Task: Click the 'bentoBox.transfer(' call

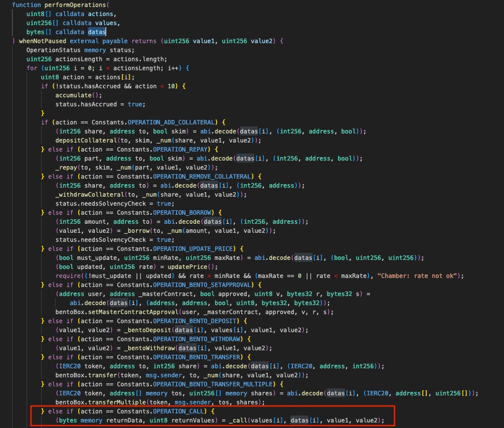Action: point(88,375)
